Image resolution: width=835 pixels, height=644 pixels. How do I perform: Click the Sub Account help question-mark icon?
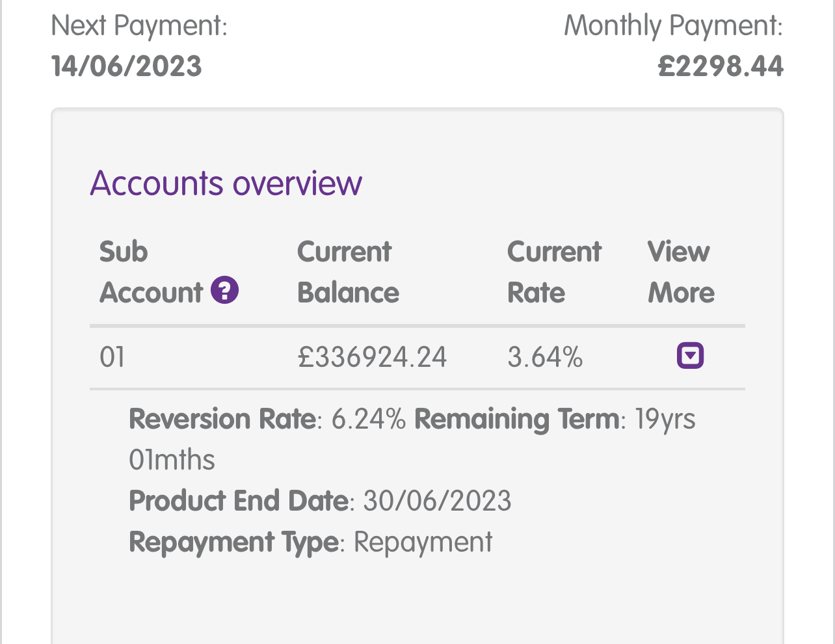click(225, 290)
